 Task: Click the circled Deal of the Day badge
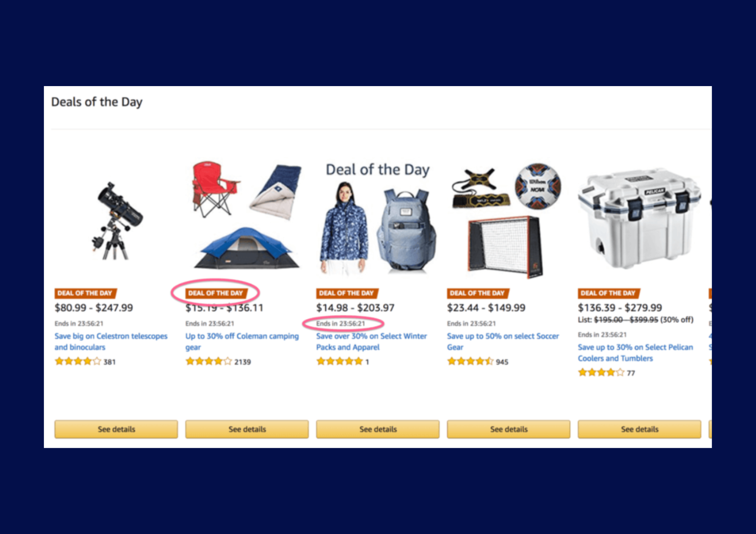click(216, 293)
